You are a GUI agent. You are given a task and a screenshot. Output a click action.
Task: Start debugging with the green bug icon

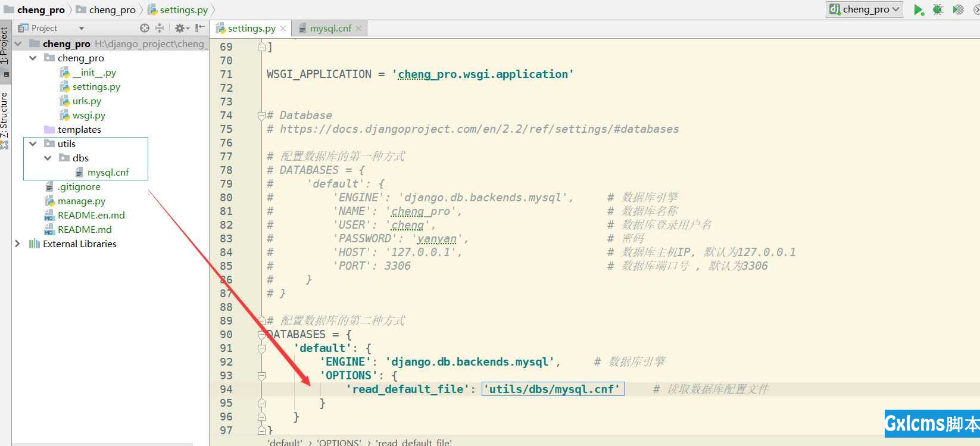pos(938,10)
